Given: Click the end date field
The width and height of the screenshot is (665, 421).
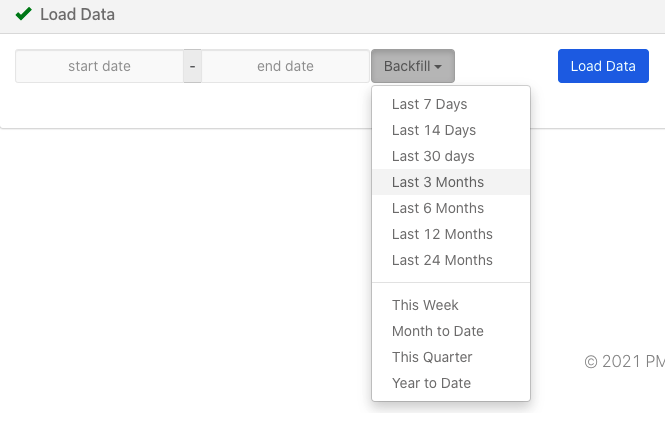Looking at the screenshot, I should point(285,66).
